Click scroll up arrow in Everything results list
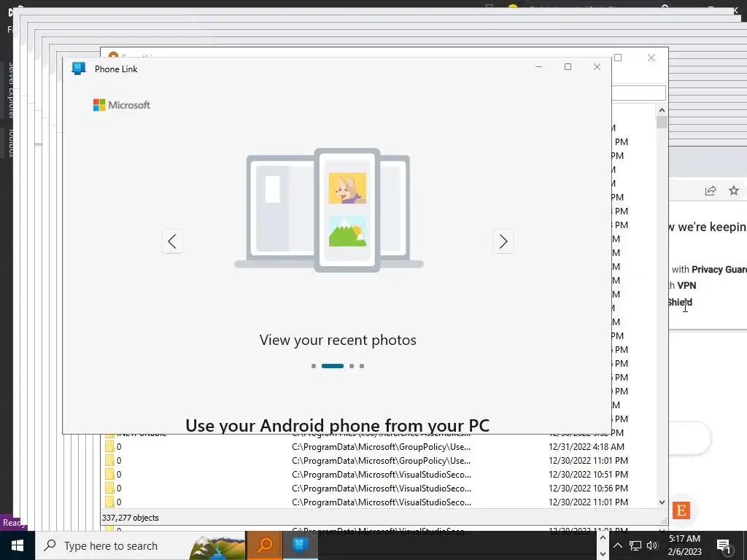This screenshot has width=747, height=560. [x=662, y=110]
